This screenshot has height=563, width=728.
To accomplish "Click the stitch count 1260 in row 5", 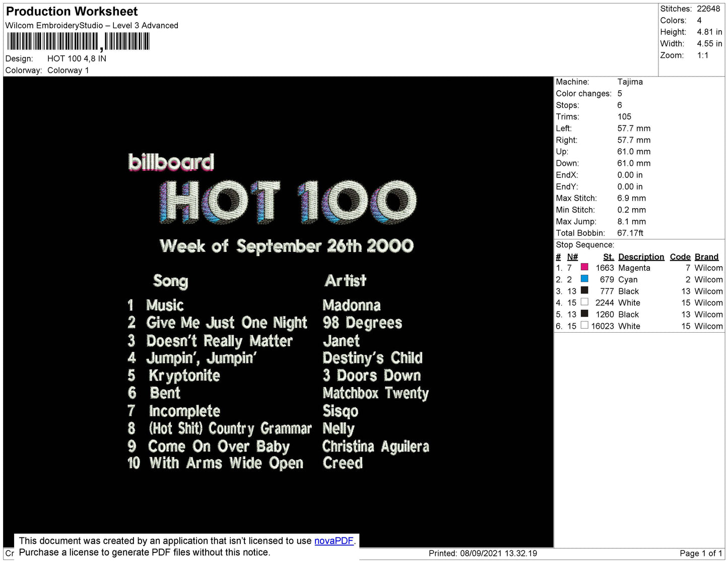I will [x=605, y=315].
